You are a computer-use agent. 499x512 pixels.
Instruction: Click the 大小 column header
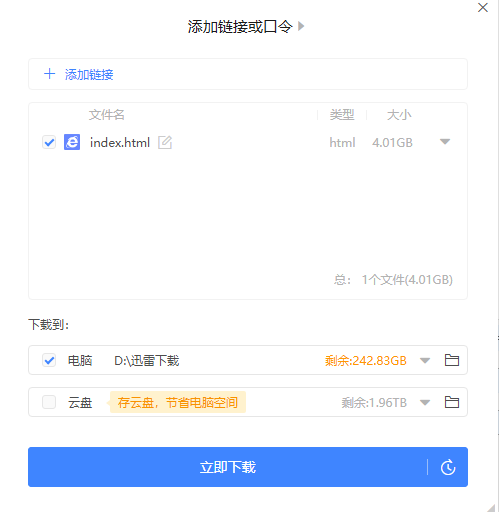pos(399,115)
